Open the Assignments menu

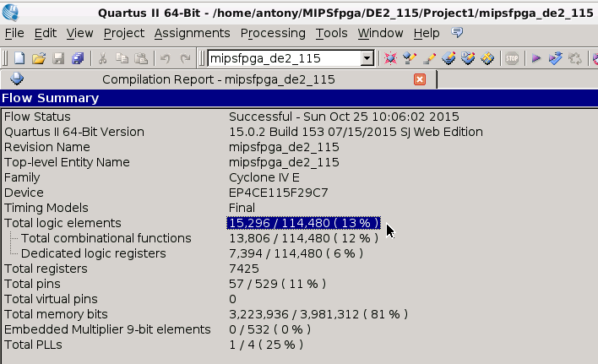(x=192, y=33)
